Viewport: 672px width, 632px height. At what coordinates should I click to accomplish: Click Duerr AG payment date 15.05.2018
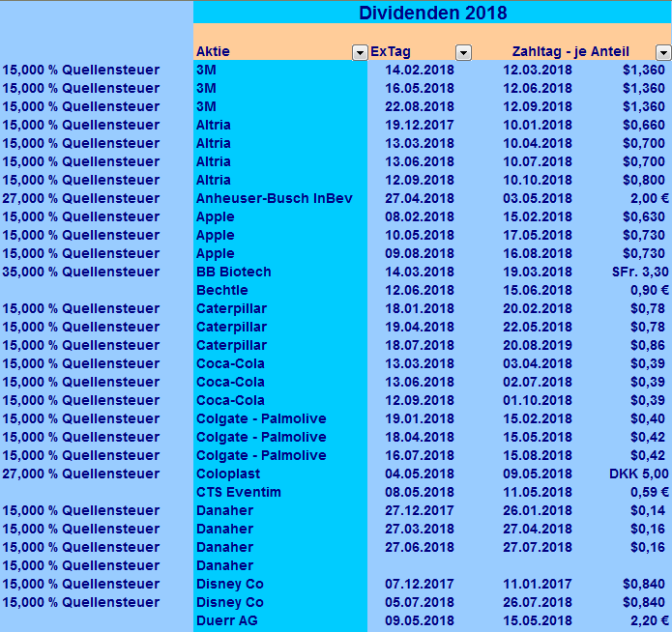(x=538, y=620)
